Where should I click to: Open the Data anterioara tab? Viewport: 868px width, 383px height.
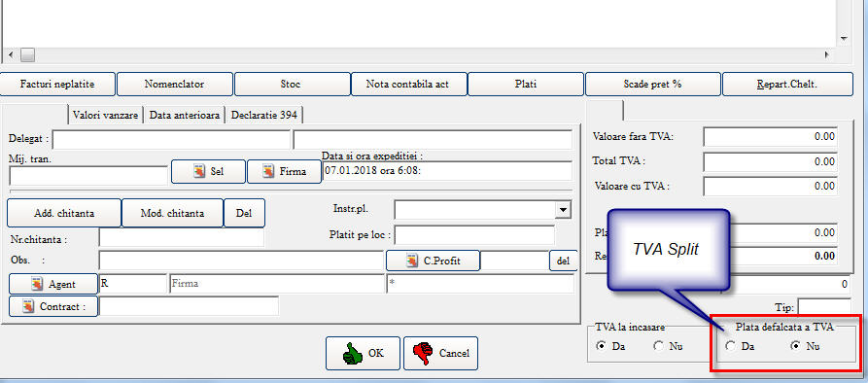pos(186,115)
